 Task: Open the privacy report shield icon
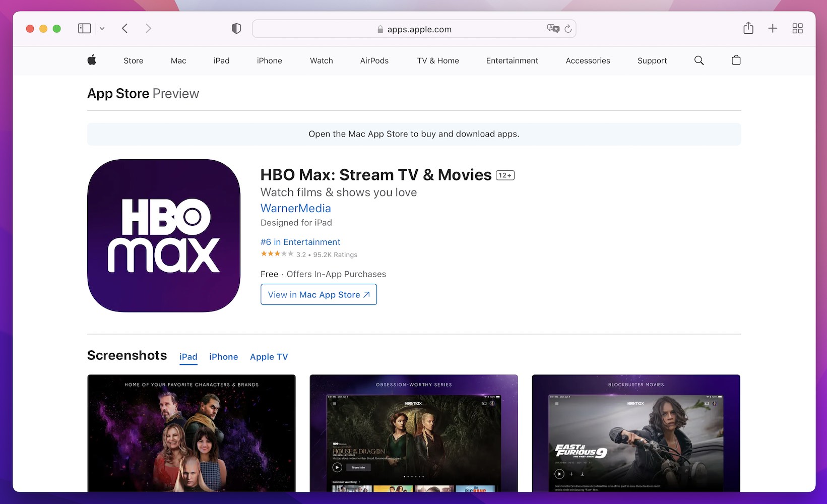[236, 29]
